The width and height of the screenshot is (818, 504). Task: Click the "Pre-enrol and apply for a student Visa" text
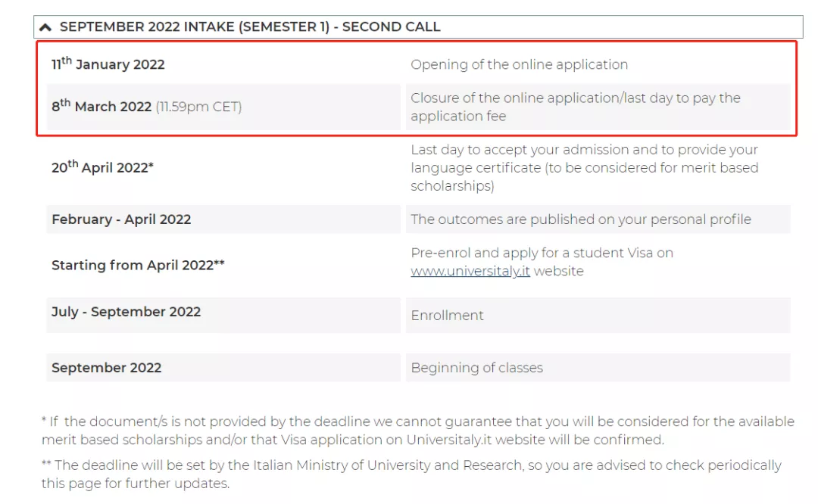click(x=542, y=253)
